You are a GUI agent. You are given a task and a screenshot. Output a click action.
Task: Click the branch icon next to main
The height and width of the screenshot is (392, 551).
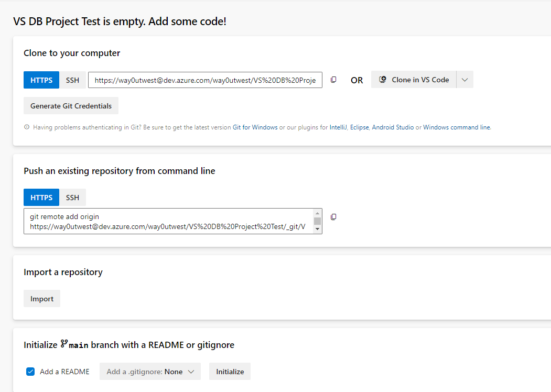[x=64, y=344]
